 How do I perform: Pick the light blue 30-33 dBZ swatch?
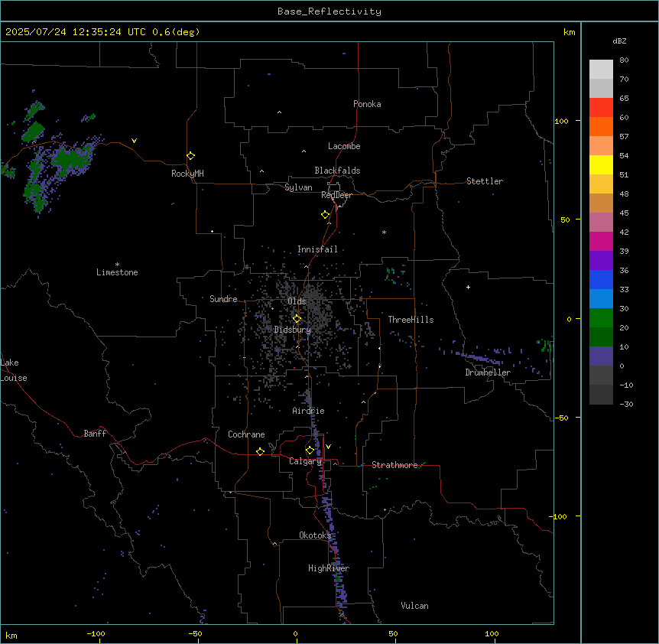point(601,298)
